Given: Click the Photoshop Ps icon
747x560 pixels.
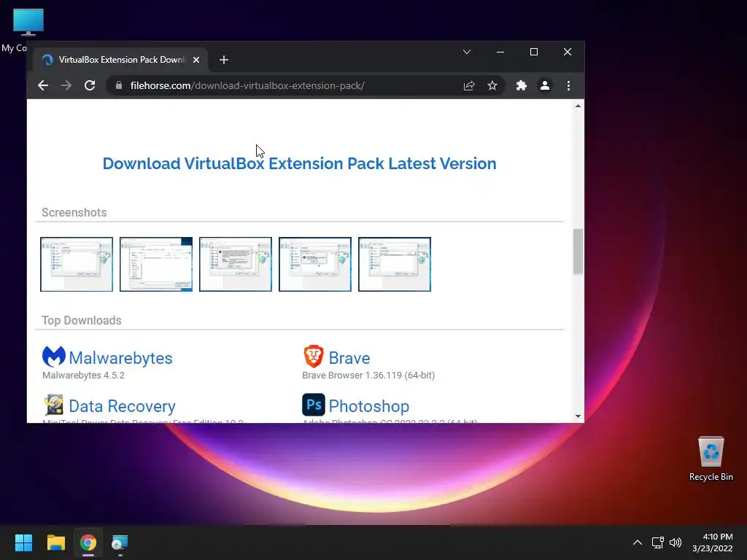Looking at the screenshot, I should (x=314, y=405).
